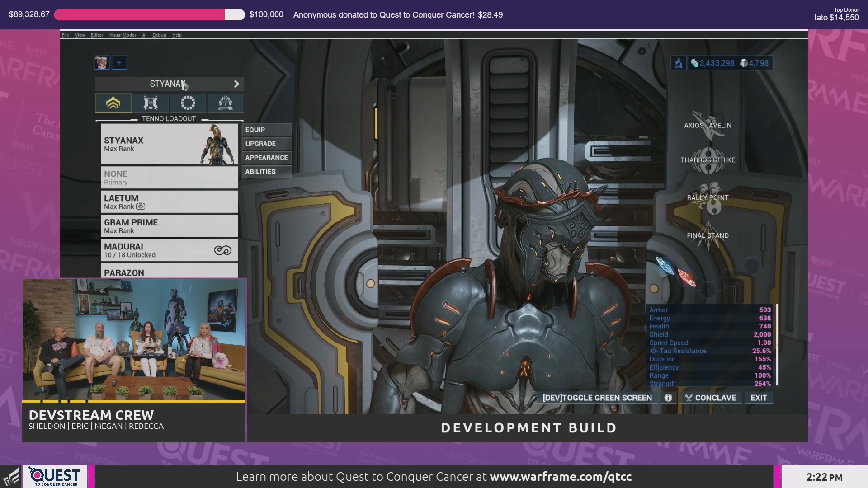Screen dimensions: 868x488
Task: Select the Tharros Strike ability icon
Action: pyautogui.click(x=708, y=160)
